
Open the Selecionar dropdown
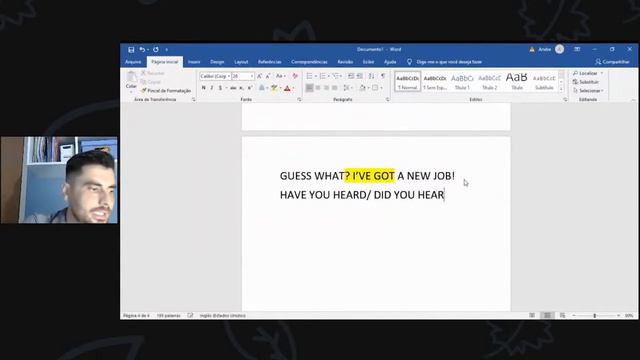(588, 91)
